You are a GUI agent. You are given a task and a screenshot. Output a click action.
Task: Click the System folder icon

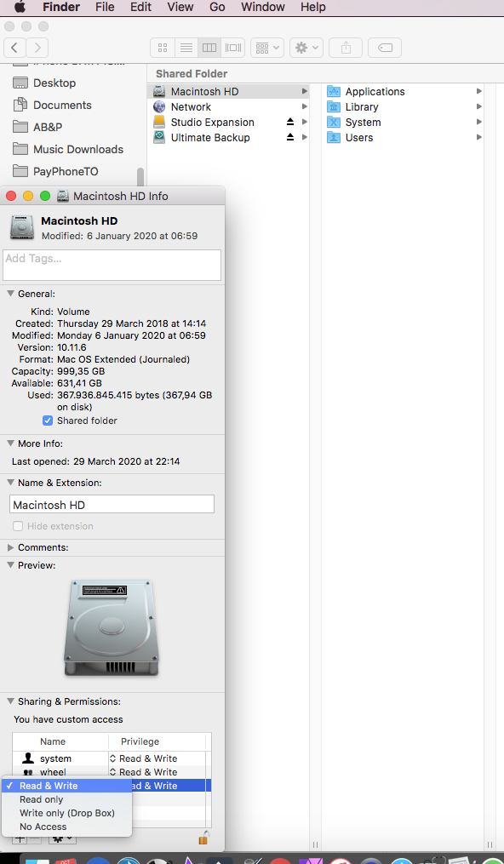click(333, 123)
